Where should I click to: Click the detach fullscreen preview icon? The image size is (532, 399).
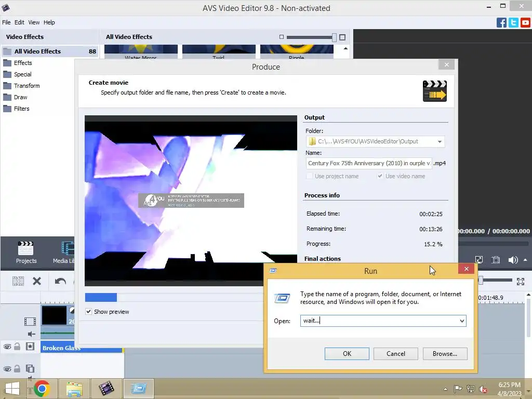[x=478, y=260]
